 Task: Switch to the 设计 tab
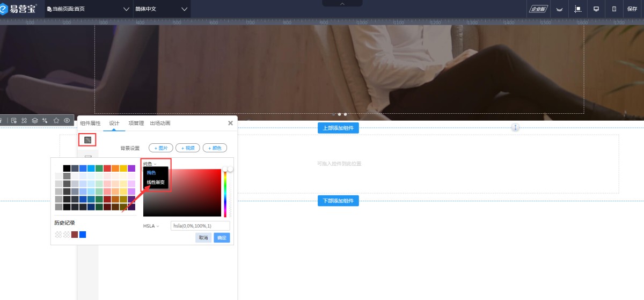click(x=114, y=123)
